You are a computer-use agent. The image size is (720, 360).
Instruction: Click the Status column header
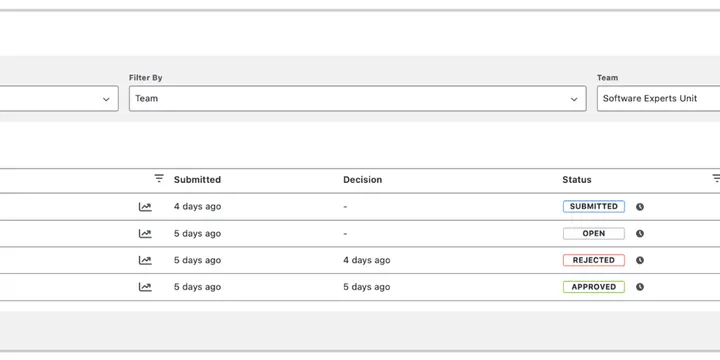(577, 180)
